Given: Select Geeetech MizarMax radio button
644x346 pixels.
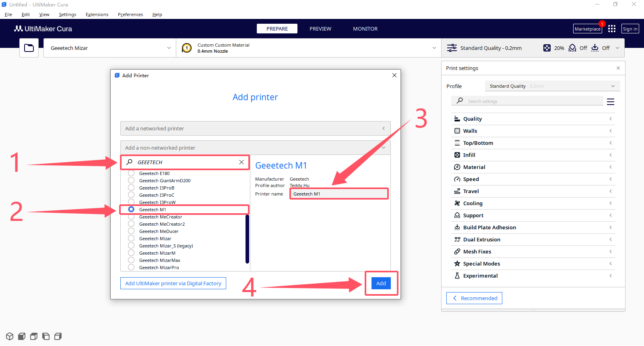Looking at the screenshot, I should 131,260.
